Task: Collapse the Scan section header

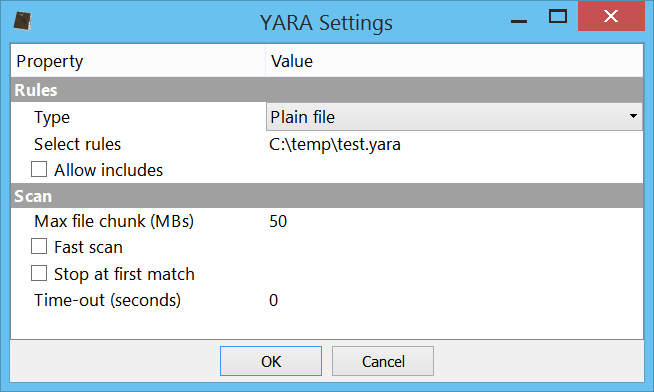Action: click(327, 196)
